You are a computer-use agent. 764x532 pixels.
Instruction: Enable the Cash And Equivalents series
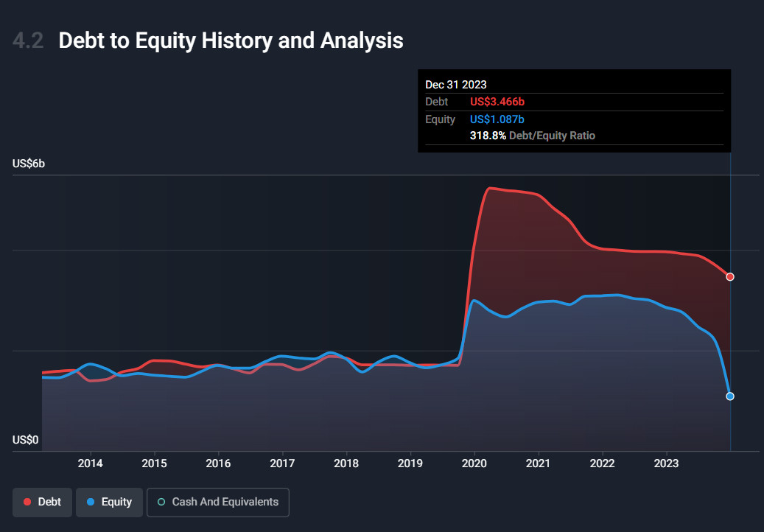tap(218, 502)
